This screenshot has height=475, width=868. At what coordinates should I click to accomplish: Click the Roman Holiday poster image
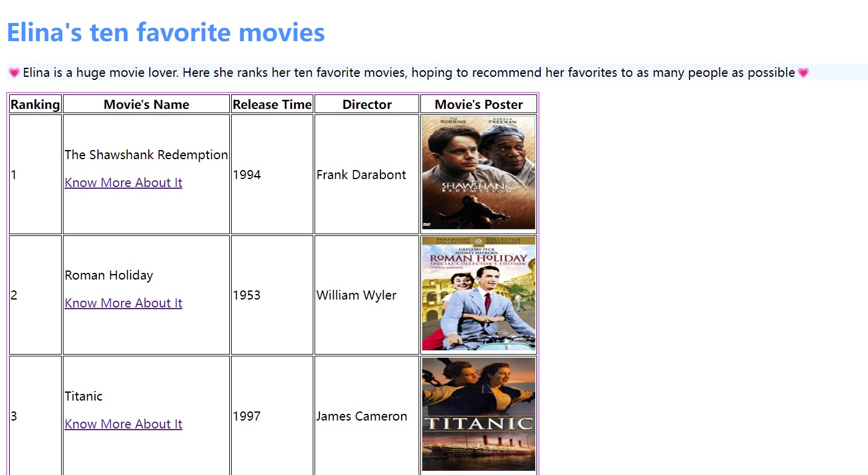478,293
